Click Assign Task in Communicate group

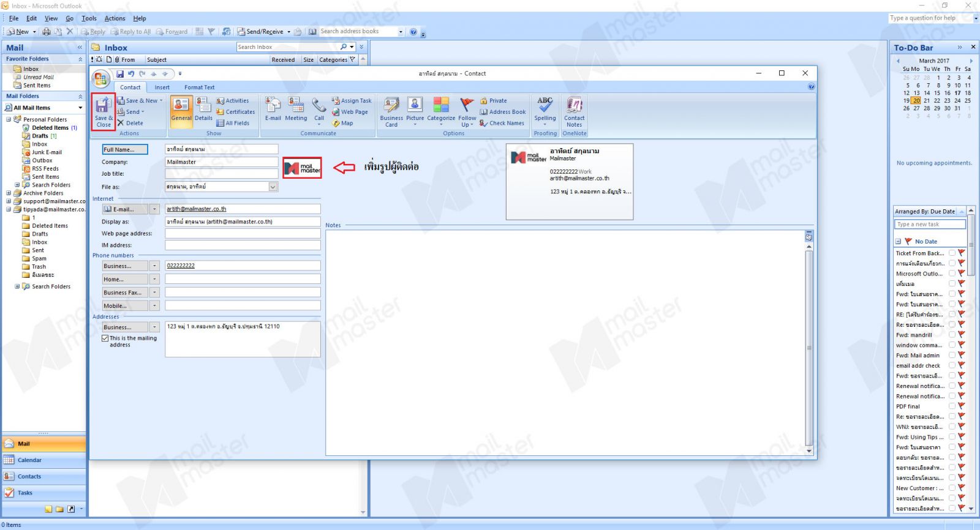tap(352, 101)
